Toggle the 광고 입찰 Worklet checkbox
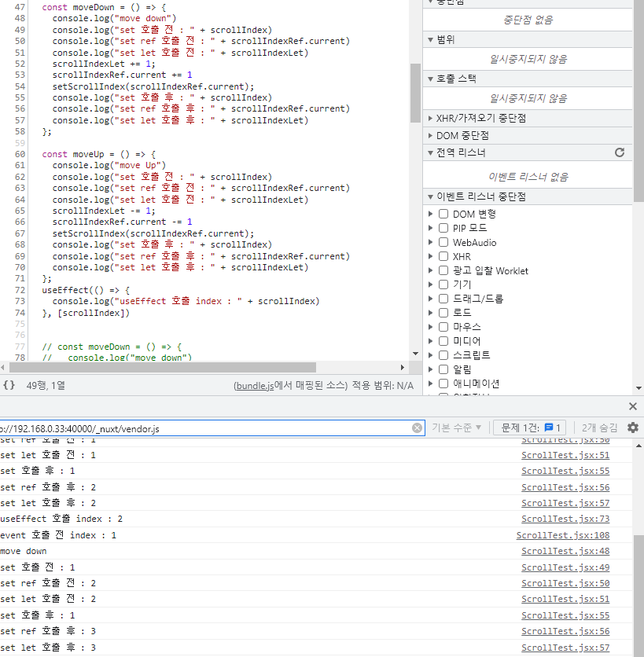The height and width of the screenshot is (657, 644). (x=443, y=270)
